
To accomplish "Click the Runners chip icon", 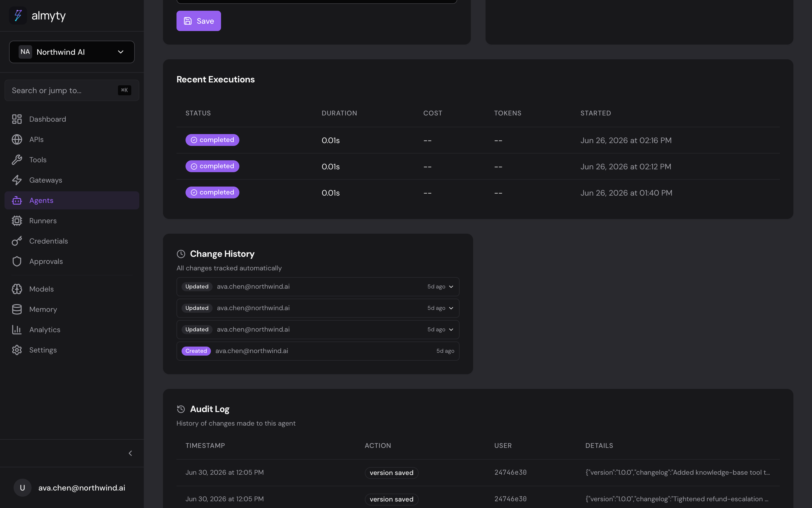I will point(17,221).
